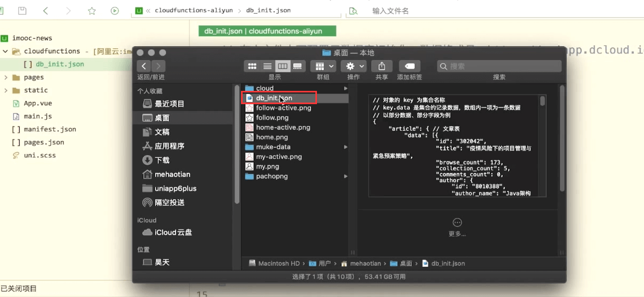Click the star bookmark icon in HBuilderX
The image size is (644, 297).
(92, 11)
